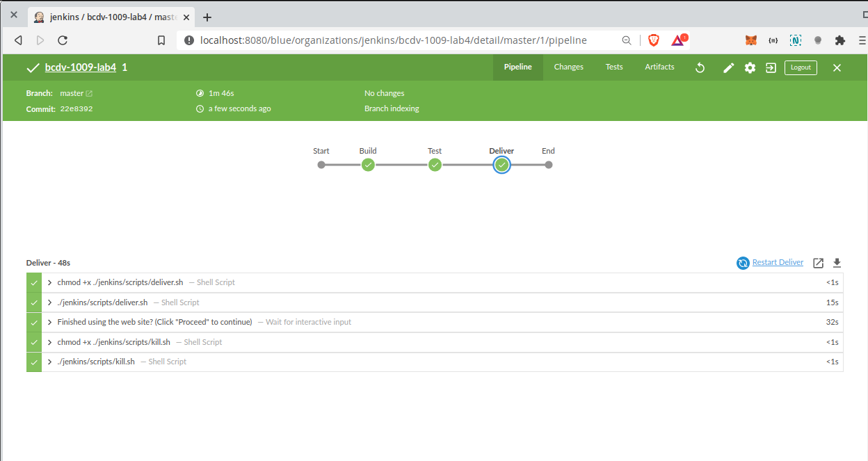This screenshot has width=868, height=461.
Task: Expand the ./jenkins/scripts/kill.sh step log
Action: [50, 362]
